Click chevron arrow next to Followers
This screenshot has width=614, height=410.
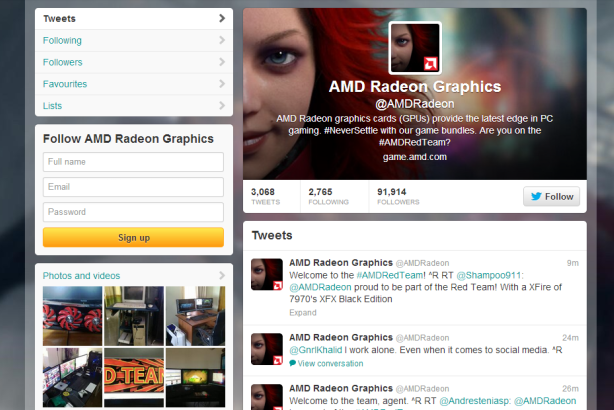(222, 62)
